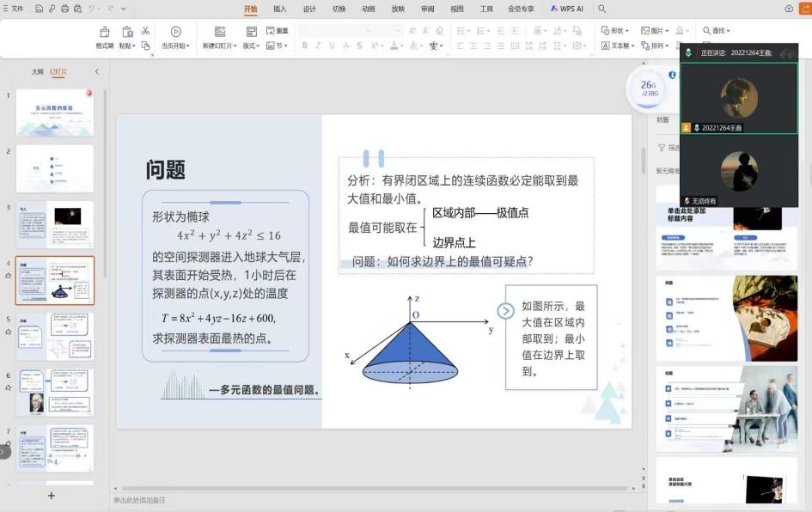Click the Cut scissors icon

click(145, 31)
